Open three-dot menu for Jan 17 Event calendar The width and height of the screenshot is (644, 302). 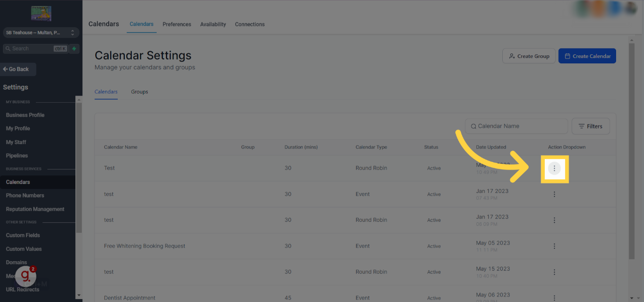tap(554, 194)
